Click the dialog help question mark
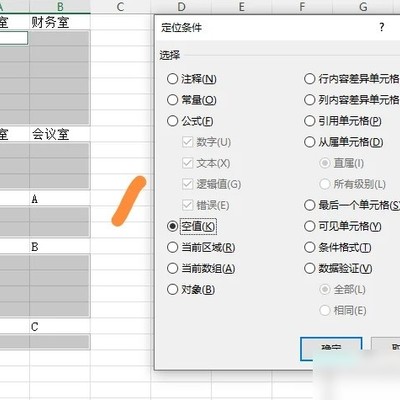This screenshot has height=400, width=400. 382,27
